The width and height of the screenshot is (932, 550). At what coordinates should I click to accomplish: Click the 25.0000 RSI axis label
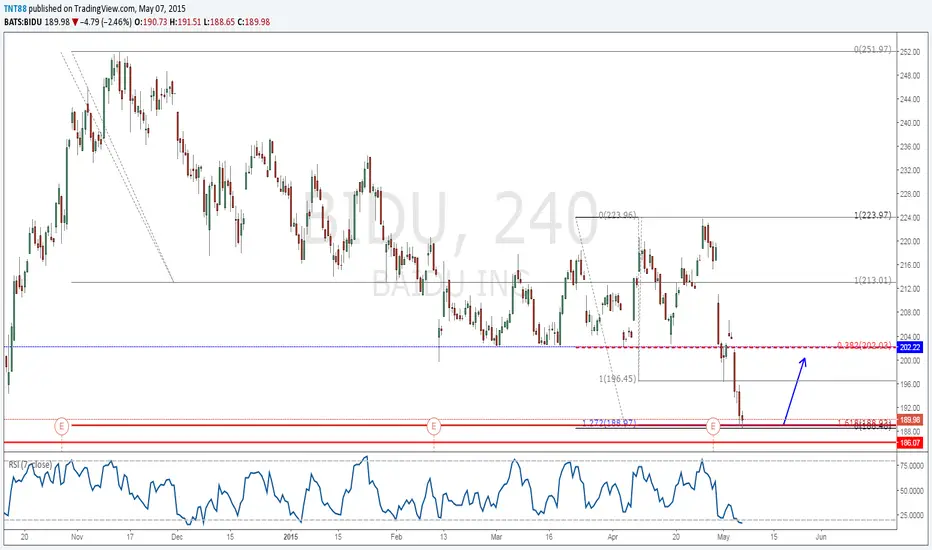(912, 516)
